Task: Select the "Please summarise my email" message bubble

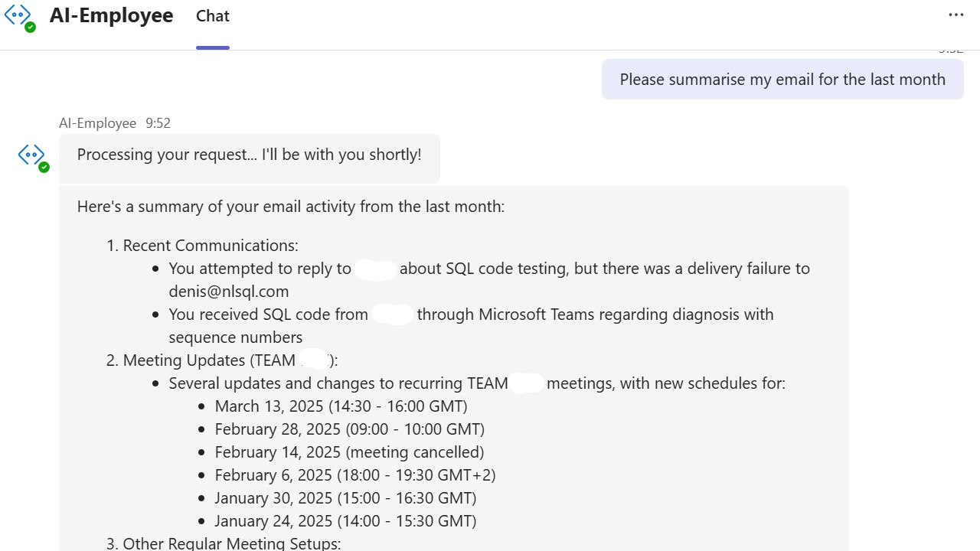Action: point(782,80)
